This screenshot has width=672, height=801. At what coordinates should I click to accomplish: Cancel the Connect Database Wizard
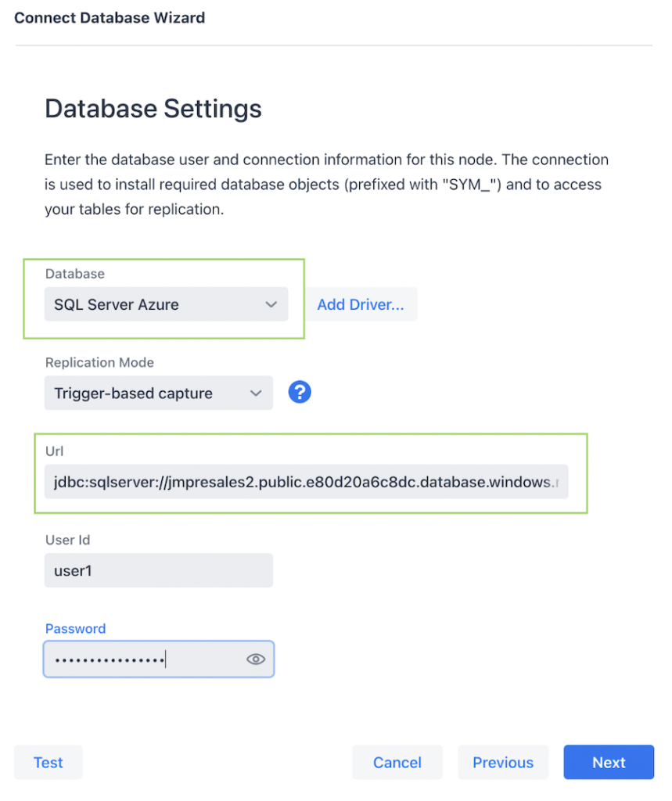(397, 762)
